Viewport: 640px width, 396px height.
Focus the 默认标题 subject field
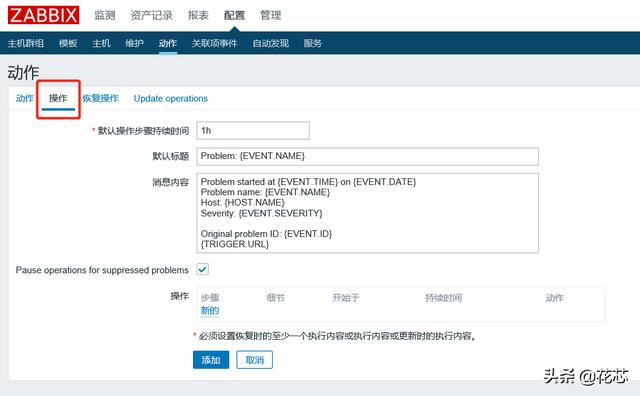(x=367, y=156)
